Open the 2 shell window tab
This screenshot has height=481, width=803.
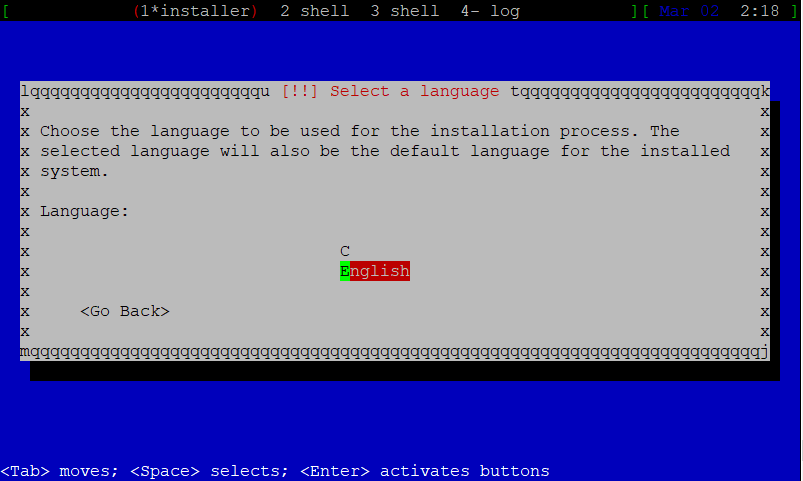point(314,11)
